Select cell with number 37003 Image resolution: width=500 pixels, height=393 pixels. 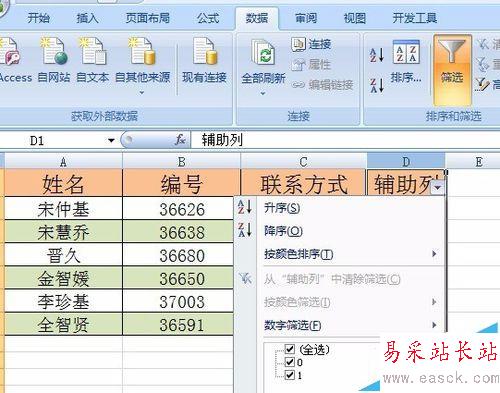click(x=178, y=301)
